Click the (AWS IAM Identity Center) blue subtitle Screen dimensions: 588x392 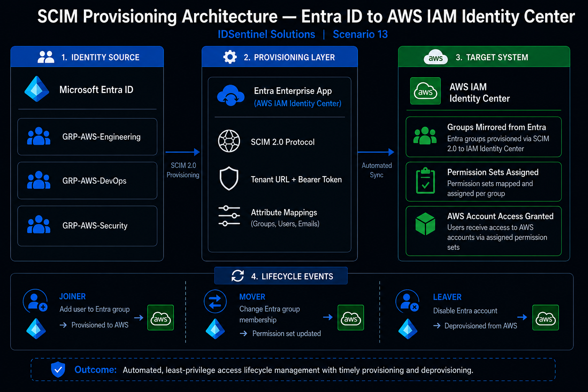click(297, 103)
